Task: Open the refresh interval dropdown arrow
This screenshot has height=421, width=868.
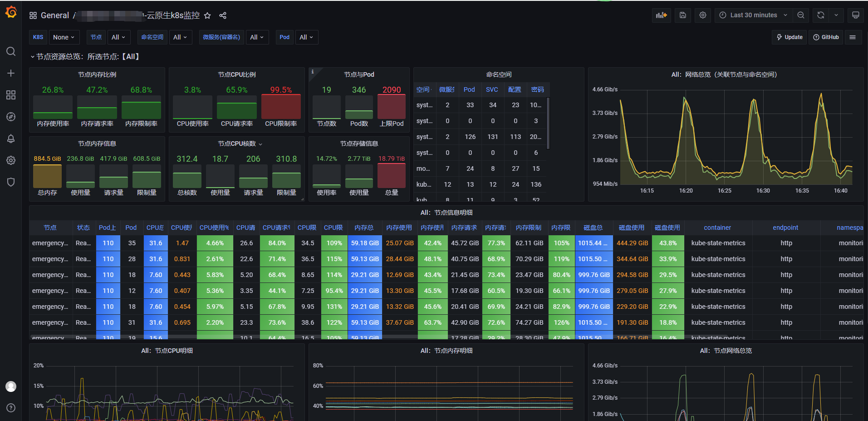Action: pos(836,15)
